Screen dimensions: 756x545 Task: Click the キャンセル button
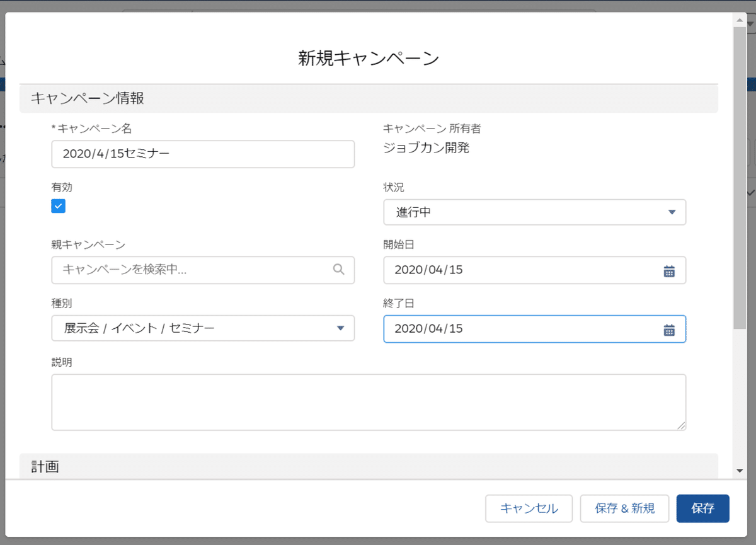(529, 508)
